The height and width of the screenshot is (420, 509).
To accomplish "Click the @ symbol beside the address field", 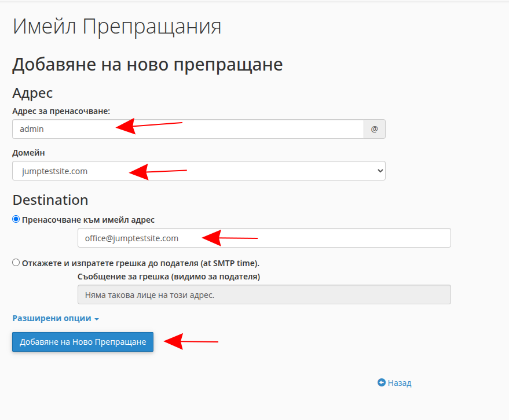I will coord(374,129).
